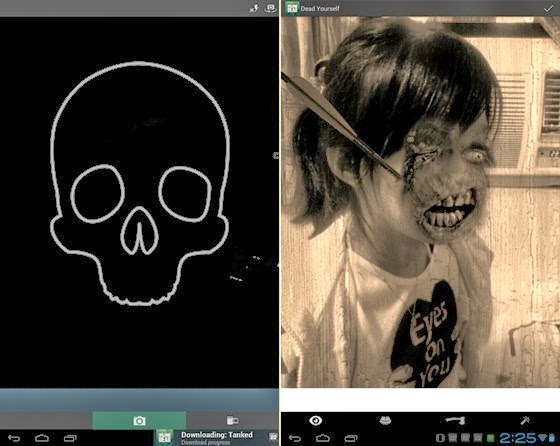The width and height of the screenshot is (560, 446).
Task: Toggle the camera flash icon
Action: 254,8
